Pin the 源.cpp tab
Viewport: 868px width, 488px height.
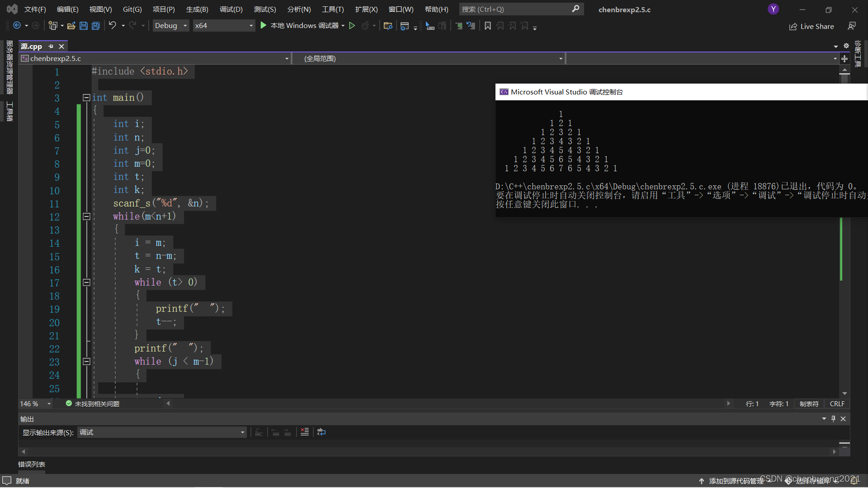pyautogui.click(x=51, y=46)
